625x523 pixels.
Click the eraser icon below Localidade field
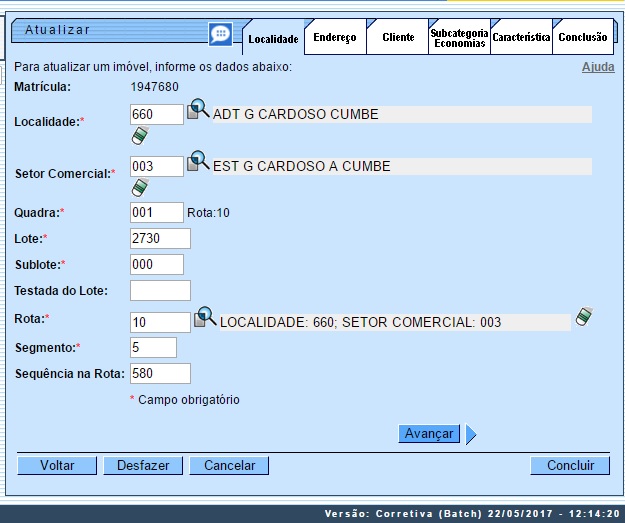click(140, 135)
